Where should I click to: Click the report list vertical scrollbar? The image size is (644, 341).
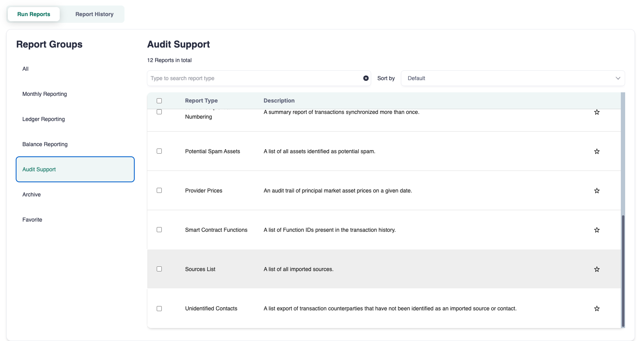pos(623,270)
